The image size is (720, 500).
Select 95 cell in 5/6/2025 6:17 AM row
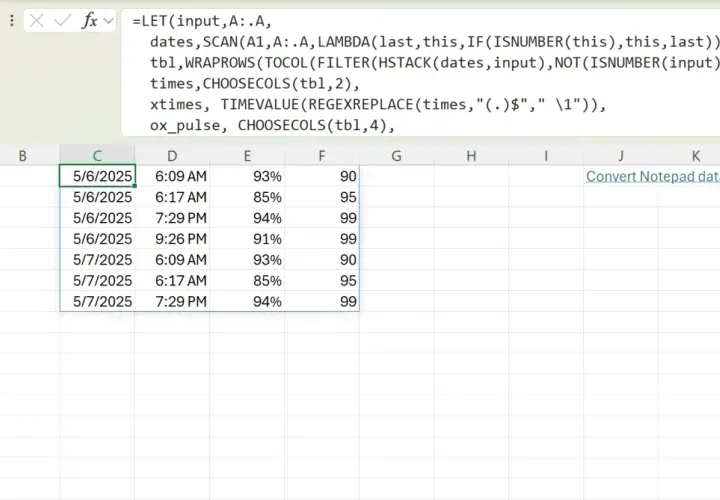(322, 197)
